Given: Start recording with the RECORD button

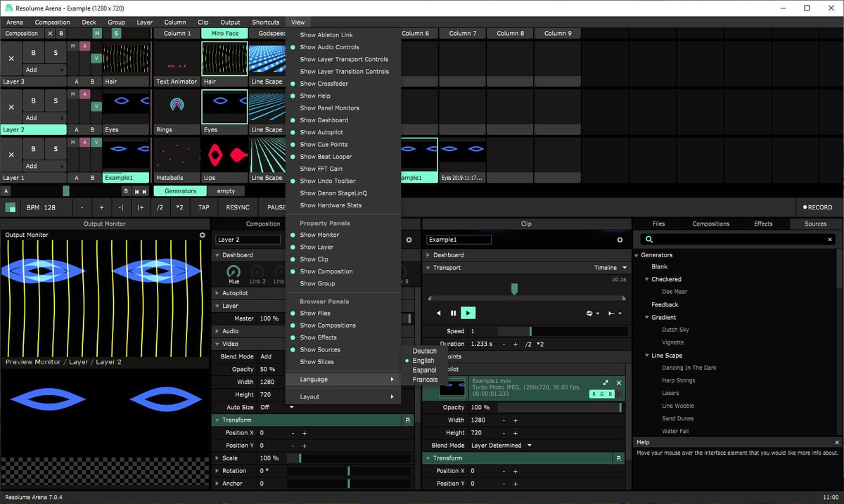Looking at the screenshot, I should [818, 207].
